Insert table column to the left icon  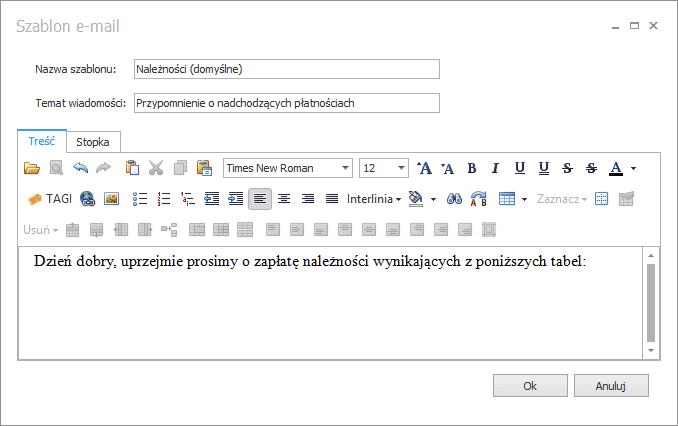point(121,230)
